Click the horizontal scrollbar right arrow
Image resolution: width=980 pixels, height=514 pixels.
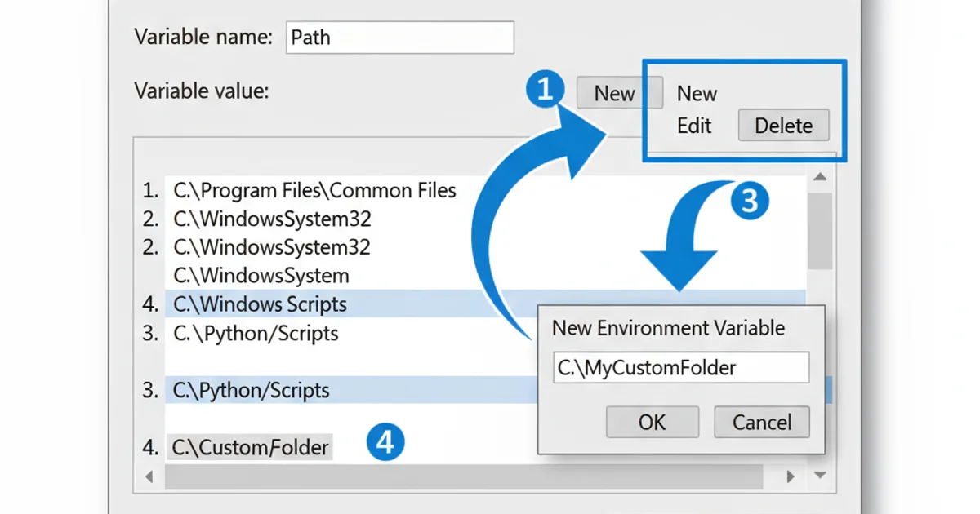(790, 476)
